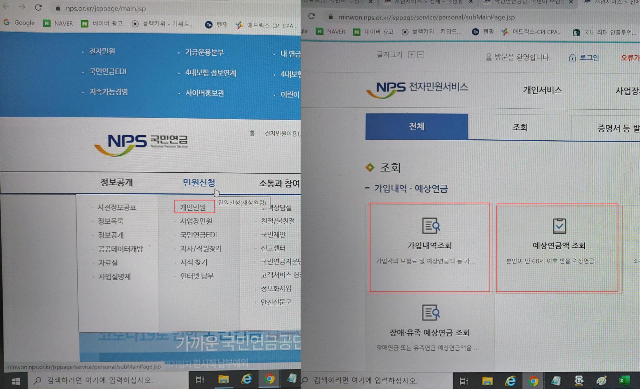Select 정보목록 in the dropdown menu
The width and height of the screenshot is (640, 389).
tap(110, 221)
